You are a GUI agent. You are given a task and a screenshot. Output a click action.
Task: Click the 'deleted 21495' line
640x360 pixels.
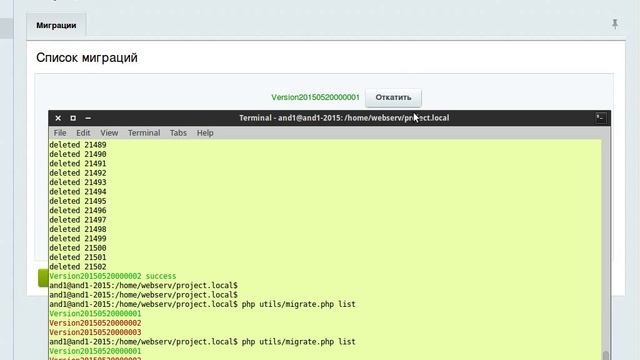78,201
